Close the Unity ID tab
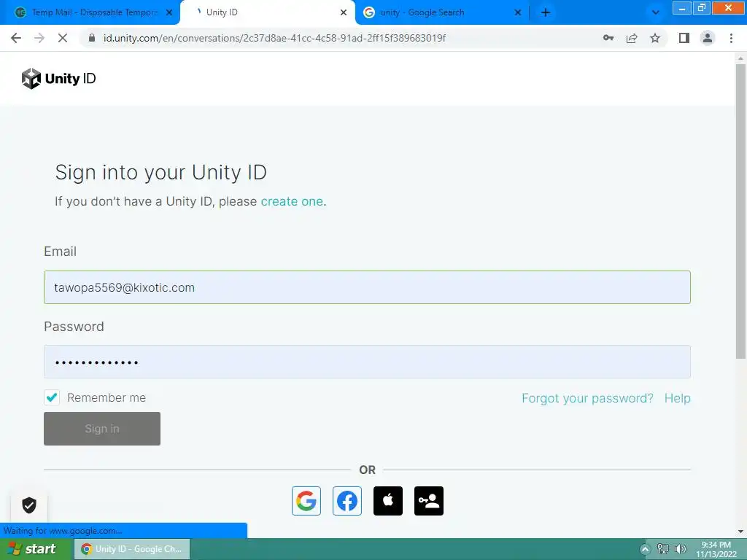 click(x=344, y=12)
